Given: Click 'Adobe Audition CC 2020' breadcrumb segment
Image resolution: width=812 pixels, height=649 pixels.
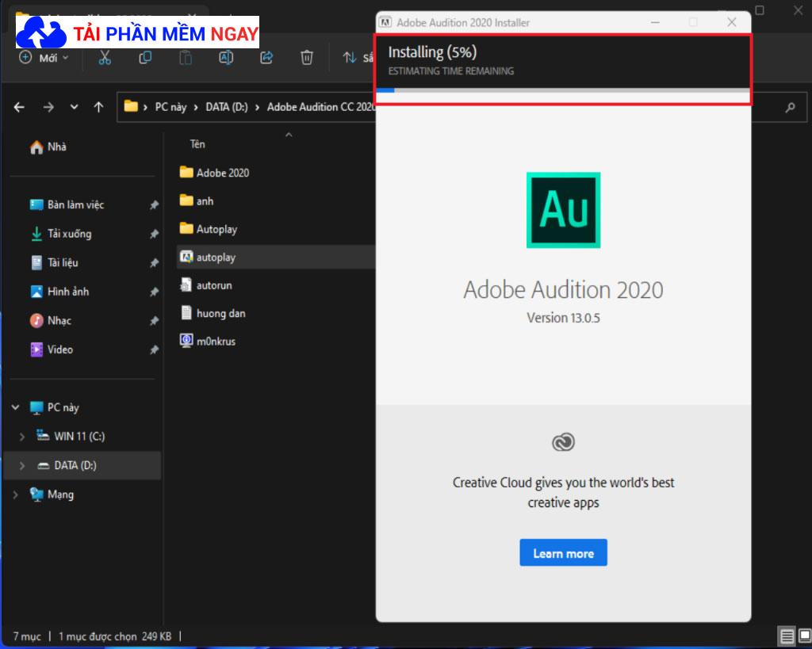Looking at the screenshot, I should 321,107.
